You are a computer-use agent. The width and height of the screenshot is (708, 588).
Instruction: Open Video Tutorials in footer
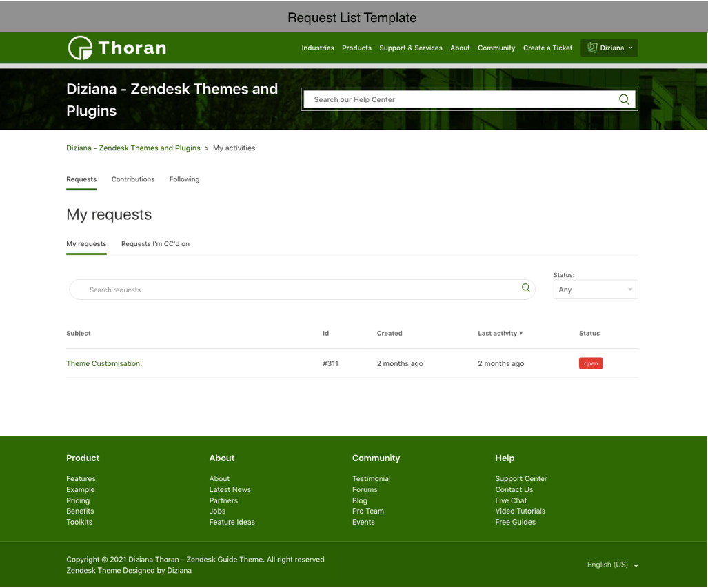pos(520,511)
